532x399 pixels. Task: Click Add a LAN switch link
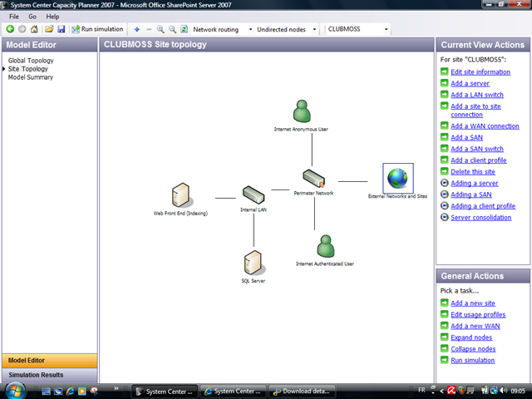477,95
